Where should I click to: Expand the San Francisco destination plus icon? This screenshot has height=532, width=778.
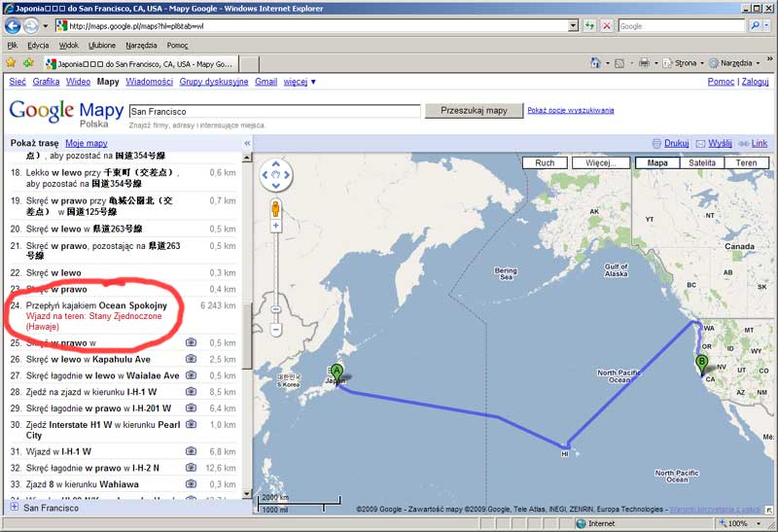(x=15, y=507)
